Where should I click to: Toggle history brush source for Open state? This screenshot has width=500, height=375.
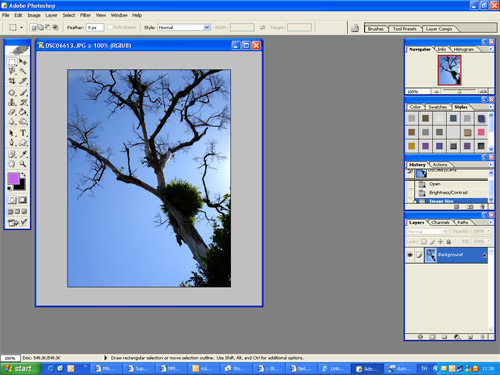click(410, 184)
